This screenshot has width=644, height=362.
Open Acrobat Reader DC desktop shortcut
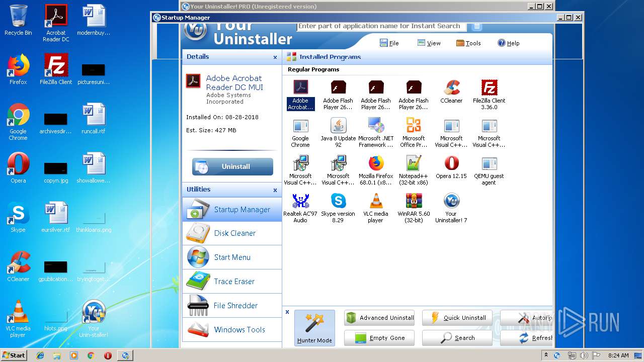(x=56, y=23)
